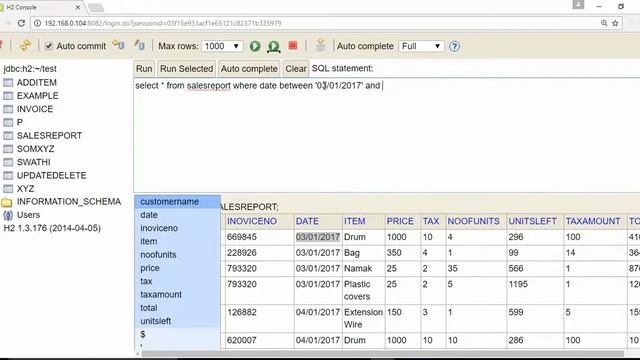Image resolution: width=640 pixels, height=360 pixels.
Task: Click inside the SQL statement text area
Action: pyautogui.click(x=387, y=135)
